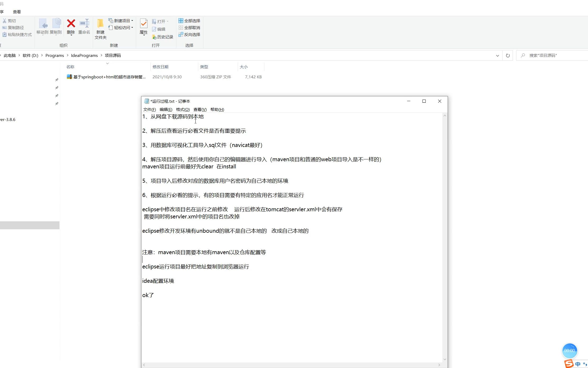Click the refresh button beside address bar

point(508,56)
